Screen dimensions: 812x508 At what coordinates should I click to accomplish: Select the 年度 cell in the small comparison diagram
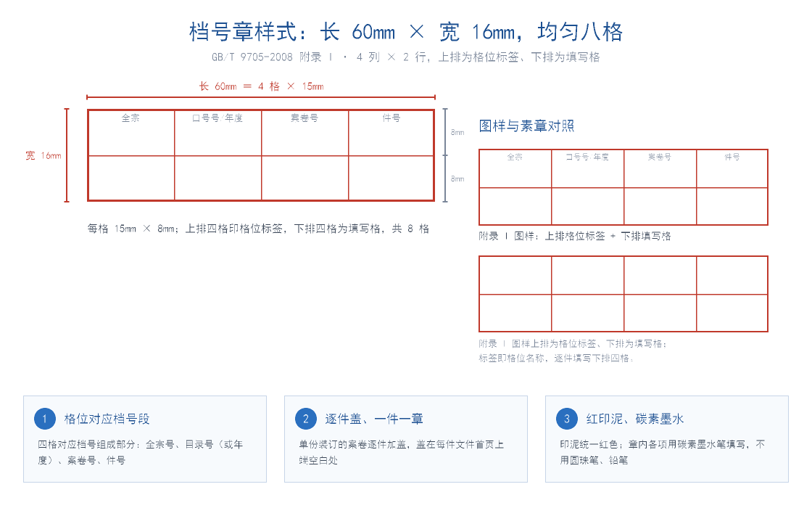click(x=588, y=168)
